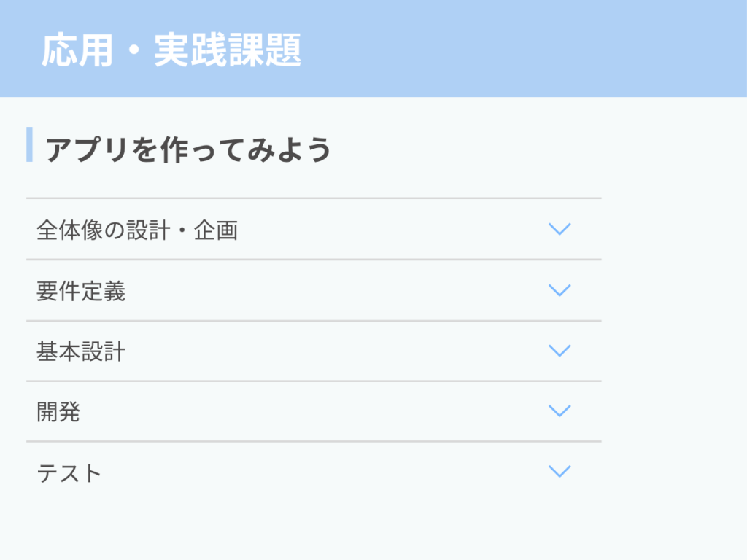Click the chevron icon on 要件定義

click(x=560, y=290)
